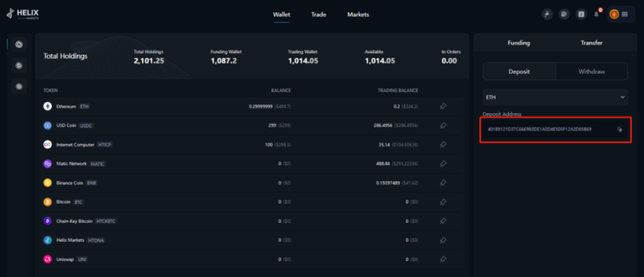Select the middle left sidebar icon
This screenshot has height=277, width=644.
tap(19, 66)
